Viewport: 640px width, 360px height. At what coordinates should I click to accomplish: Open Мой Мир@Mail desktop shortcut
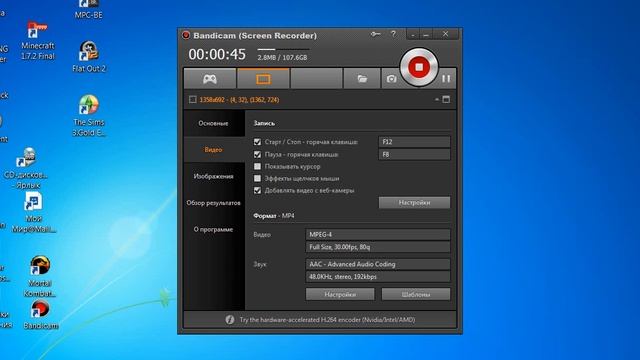pos(33,212)
